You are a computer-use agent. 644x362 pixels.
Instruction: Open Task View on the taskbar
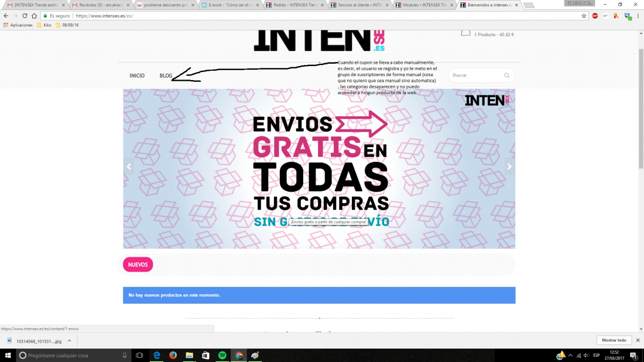(140, 356)
